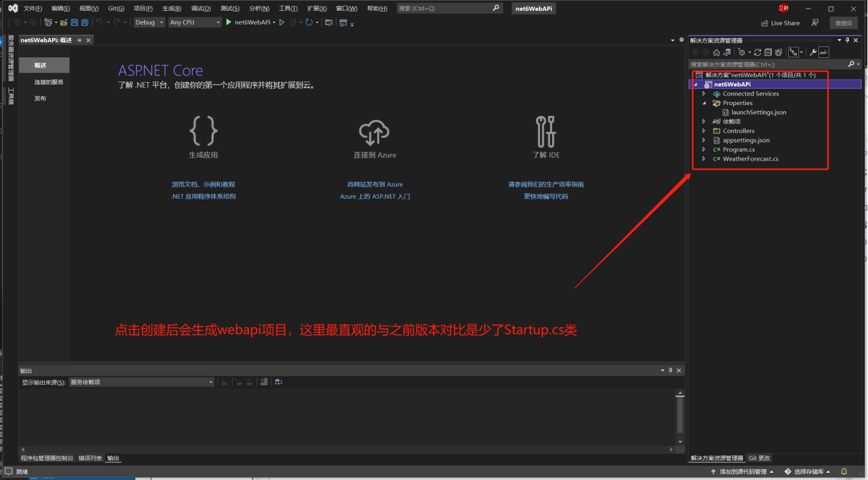Click the Save All icon
This screenshot has height=480, width=868.
point(85,22)
